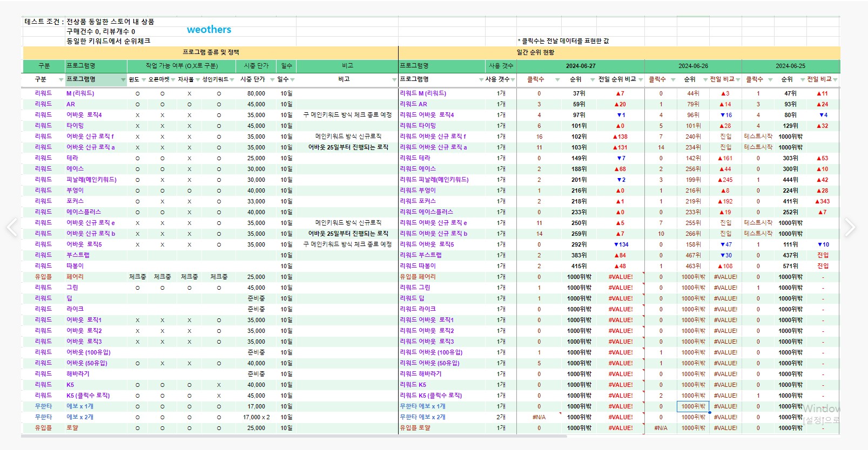Open the 윈도 column filter arrow
The height and width of the screenshot is (450, 868).
point(144,80)
